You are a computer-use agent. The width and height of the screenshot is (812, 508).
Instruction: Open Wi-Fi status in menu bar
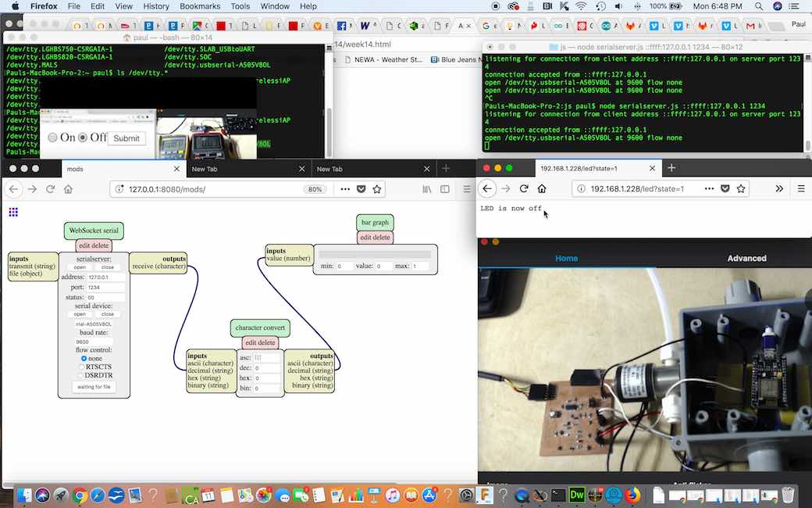pos(581,6)
